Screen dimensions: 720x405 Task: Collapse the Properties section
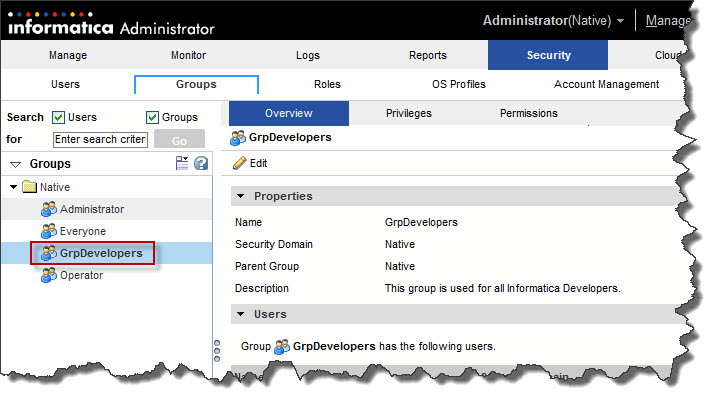point(240,196)
